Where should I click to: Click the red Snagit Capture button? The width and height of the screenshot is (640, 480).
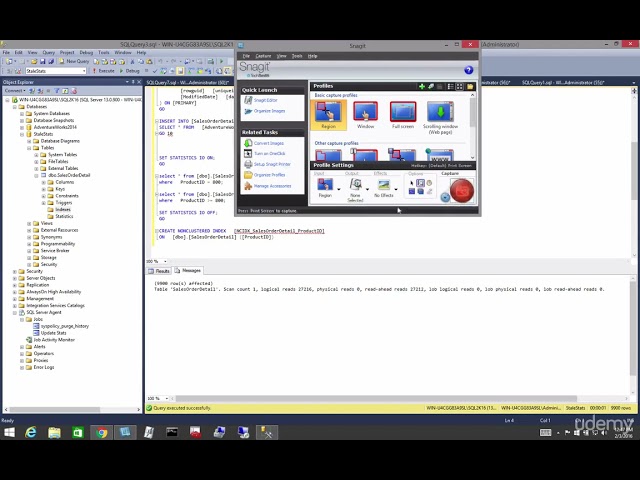462,191
